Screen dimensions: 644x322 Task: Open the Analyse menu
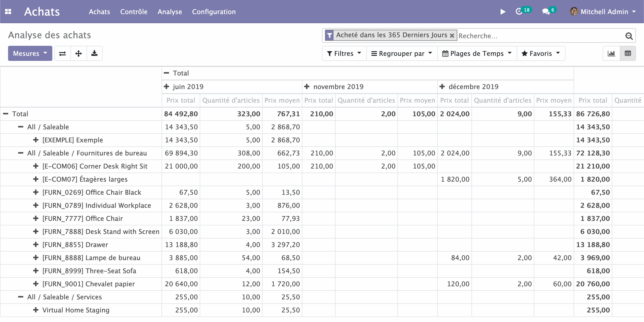pos(170,12)
